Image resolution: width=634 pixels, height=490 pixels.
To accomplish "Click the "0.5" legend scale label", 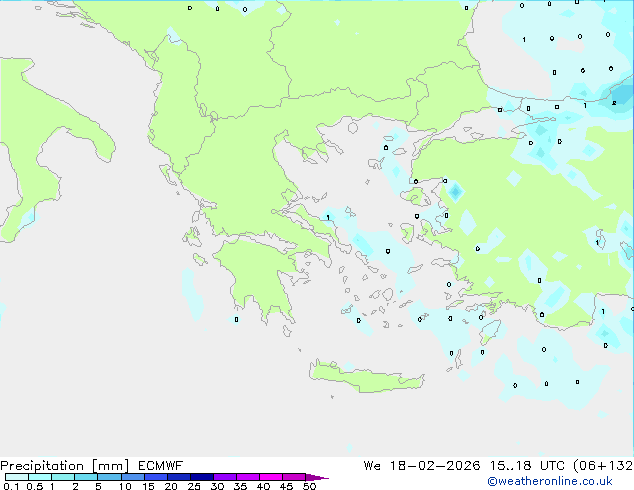I will pos(35,486).
